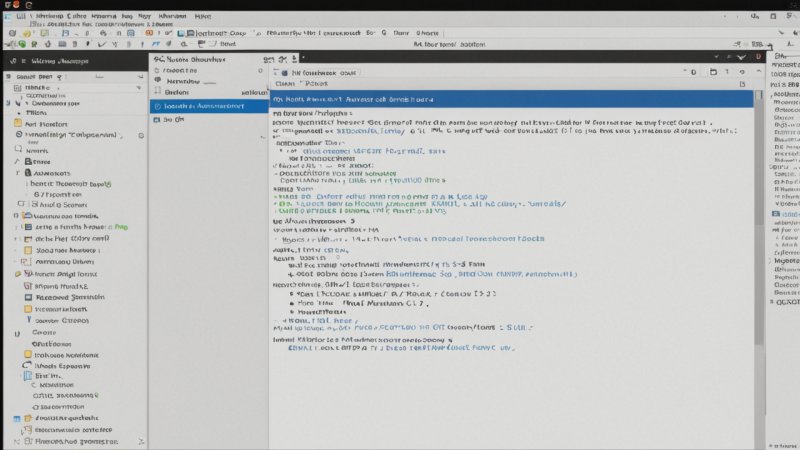
Task: Click the red circular icon in the top system bar
Action: 16,5
